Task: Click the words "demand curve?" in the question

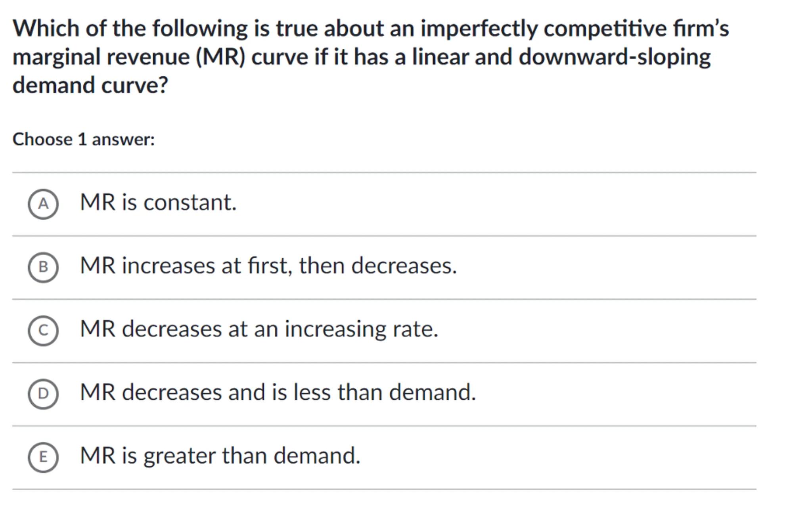Action: (x=90, y=85)
